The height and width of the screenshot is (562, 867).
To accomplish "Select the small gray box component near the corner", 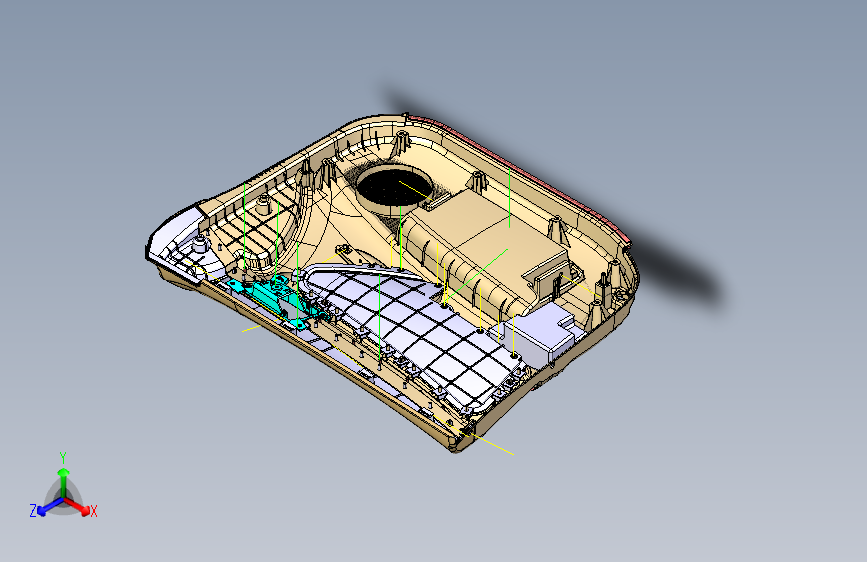I will coord(542,331).
